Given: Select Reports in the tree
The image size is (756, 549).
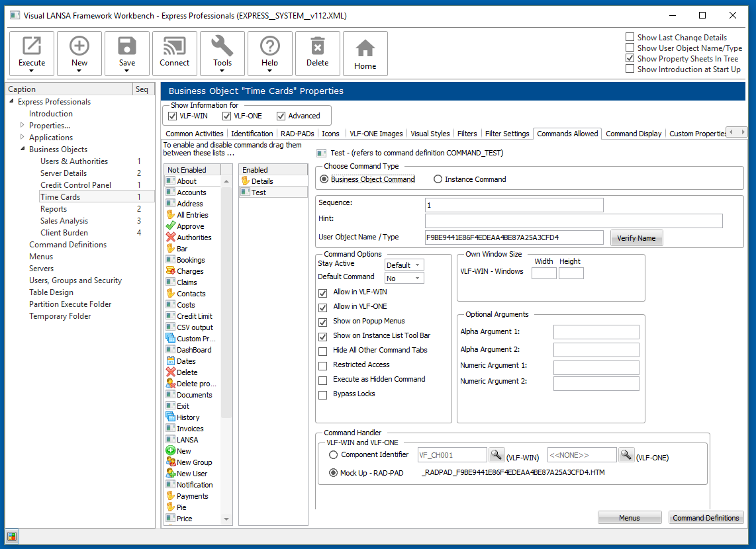Looking at the screenshot, I should (54, 208).
